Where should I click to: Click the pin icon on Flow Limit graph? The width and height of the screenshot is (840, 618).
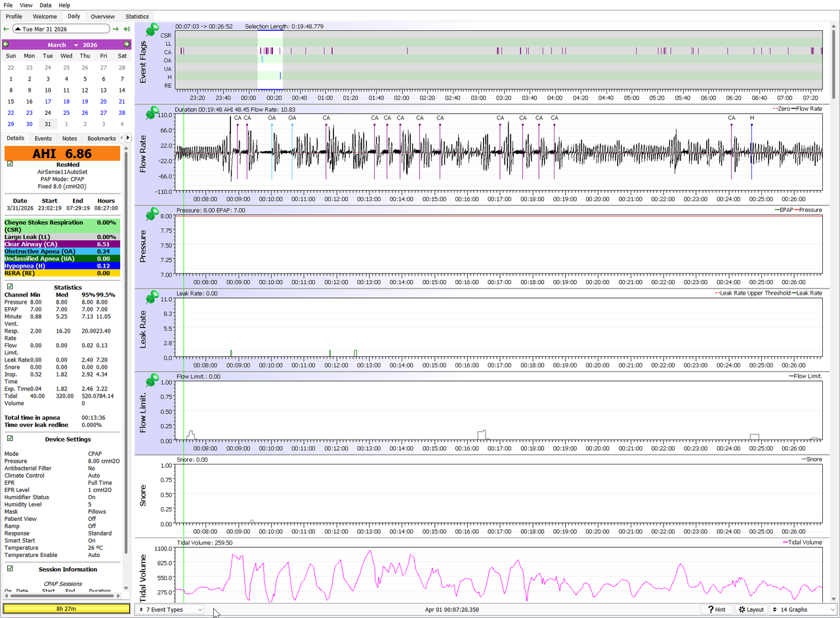point(152,379)
